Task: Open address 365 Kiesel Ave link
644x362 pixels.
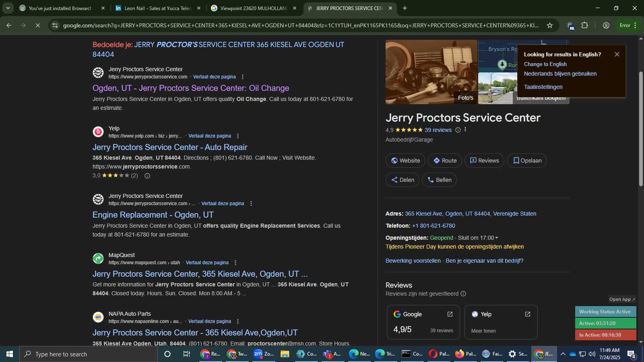Action: coord(471,214)
